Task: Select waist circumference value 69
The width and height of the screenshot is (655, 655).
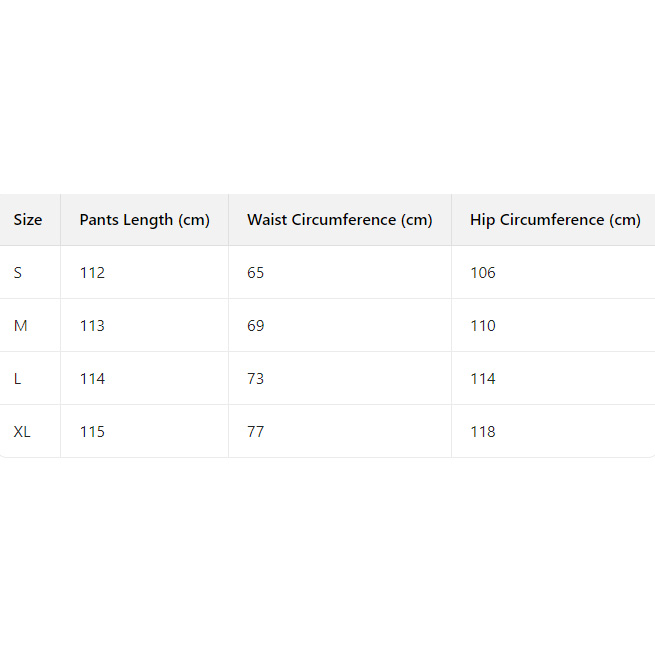Action: tap(256, 326)
